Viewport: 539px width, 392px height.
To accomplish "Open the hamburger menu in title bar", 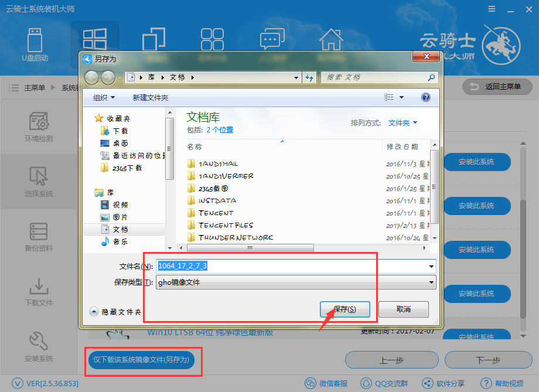I will tap(492, 9).
